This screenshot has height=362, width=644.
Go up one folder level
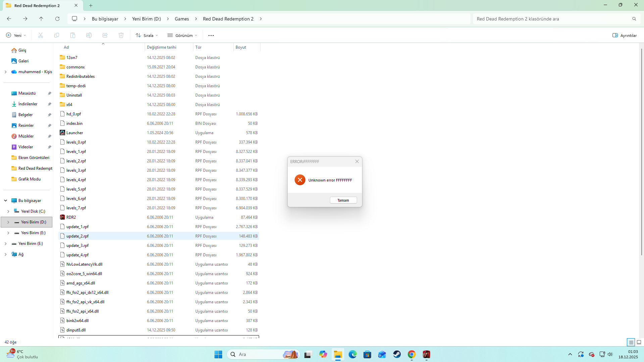tap(41, 19)
